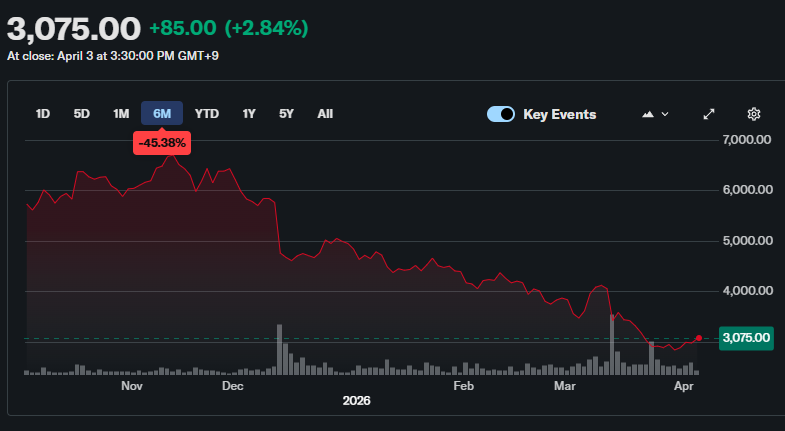The image size is (785, 431).
Task: Open the chart settings gear
Action: click(753, 114)
